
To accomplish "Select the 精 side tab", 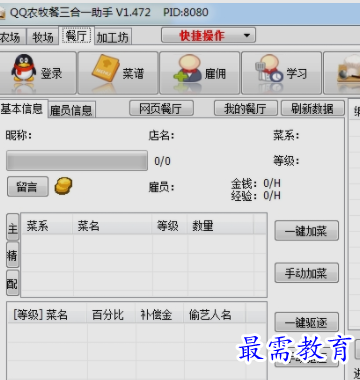I will coord(13,255).
